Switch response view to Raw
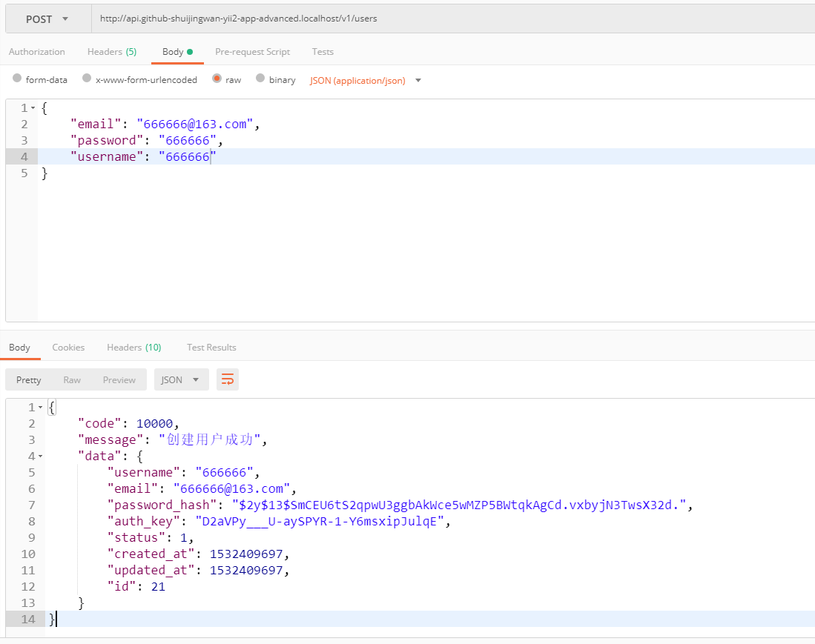The height and width of the screenshot is (644, 815). coord(72,379)
